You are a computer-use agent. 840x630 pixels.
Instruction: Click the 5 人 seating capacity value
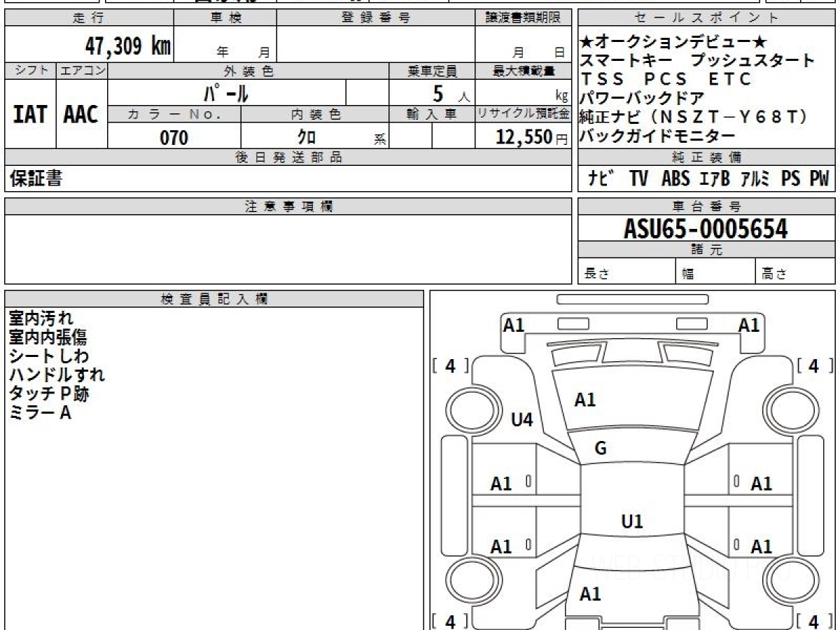click(451, 92)
